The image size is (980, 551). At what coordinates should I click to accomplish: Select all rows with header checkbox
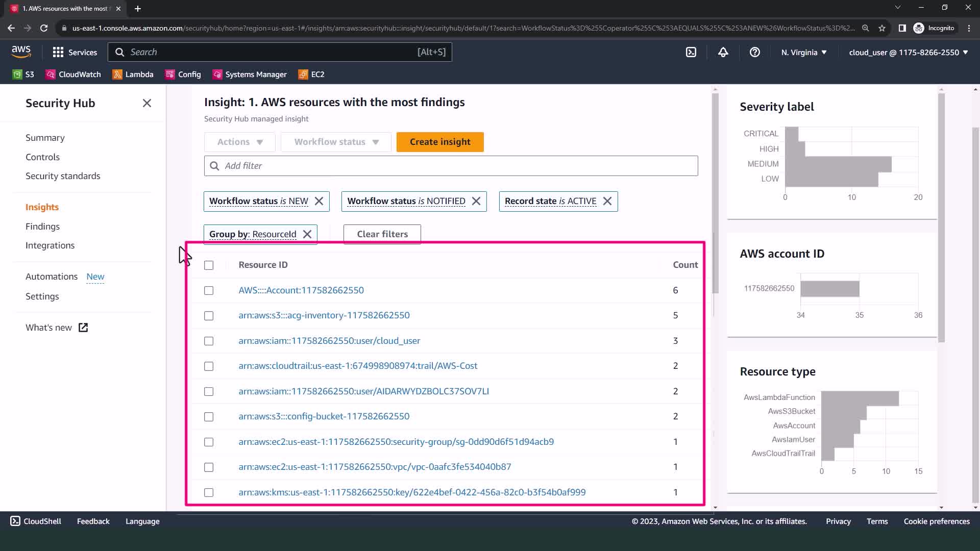coord(209,265)
